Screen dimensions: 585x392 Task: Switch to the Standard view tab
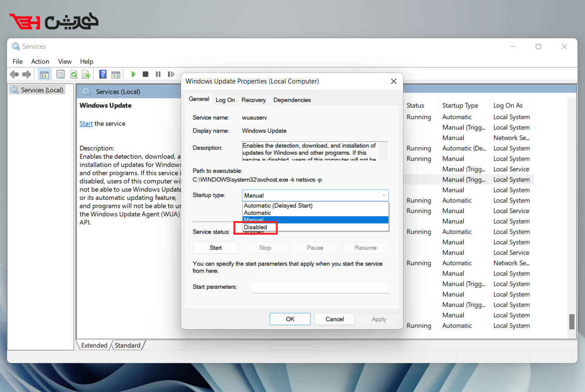127,345
